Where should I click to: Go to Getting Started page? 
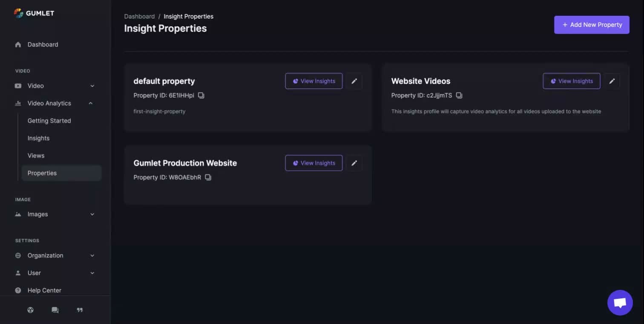[49, 121]
